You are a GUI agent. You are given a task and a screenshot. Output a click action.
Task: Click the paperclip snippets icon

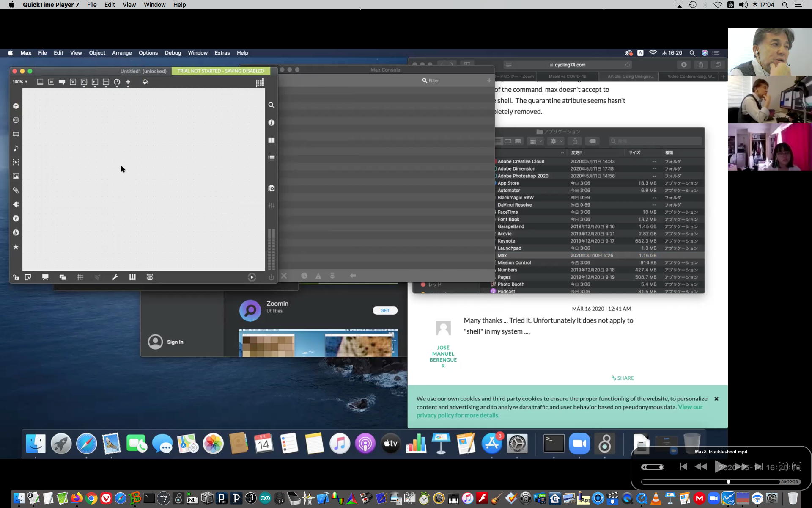pyautogui.click(x=16, y=190)
